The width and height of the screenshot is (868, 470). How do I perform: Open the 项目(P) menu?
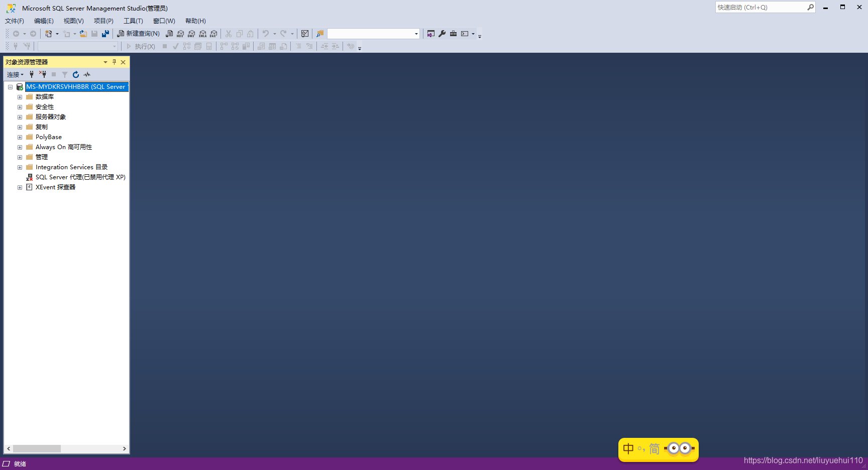pos(103,21)
